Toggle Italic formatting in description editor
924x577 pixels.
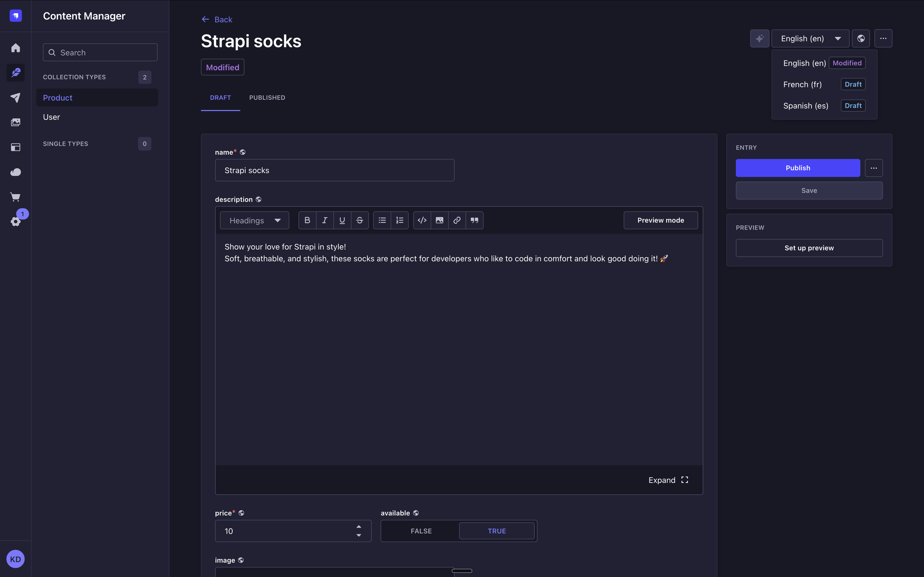[x=324, y=220]
